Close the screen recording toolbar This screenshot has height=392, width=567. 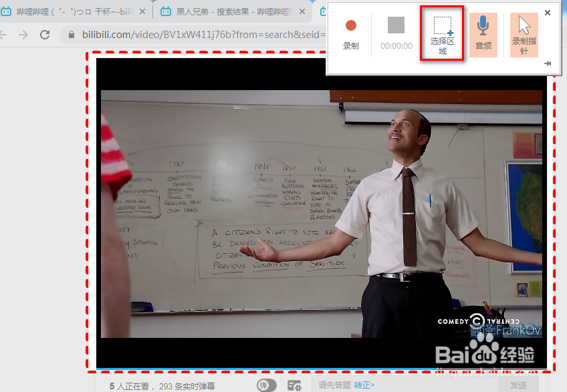click(x=548, y=13)
